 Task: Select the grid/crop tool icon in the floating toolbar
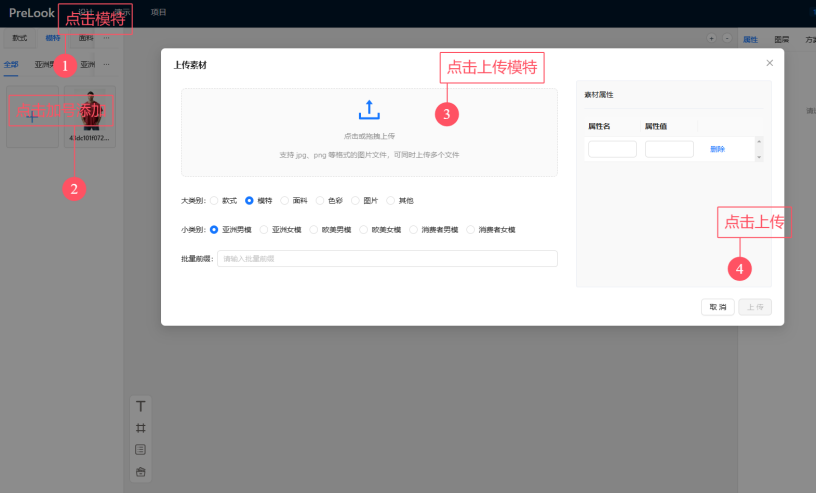tap(141, 428)
